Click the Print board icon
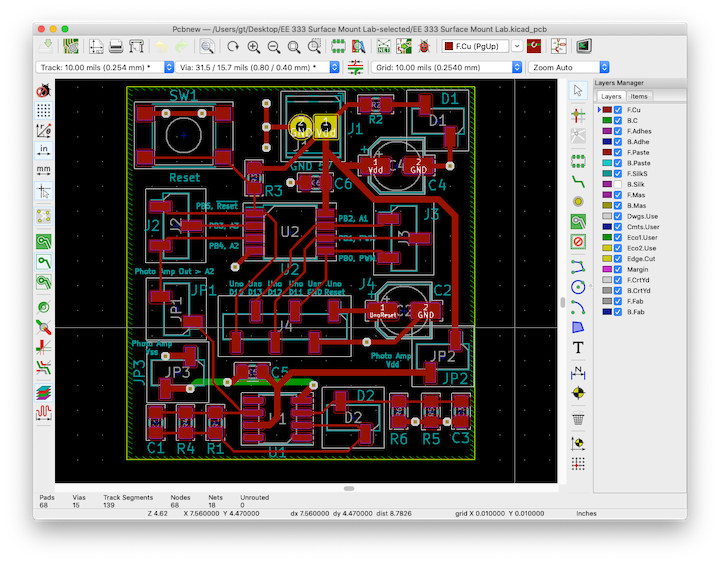720x563 pixels. click(116, 46)
